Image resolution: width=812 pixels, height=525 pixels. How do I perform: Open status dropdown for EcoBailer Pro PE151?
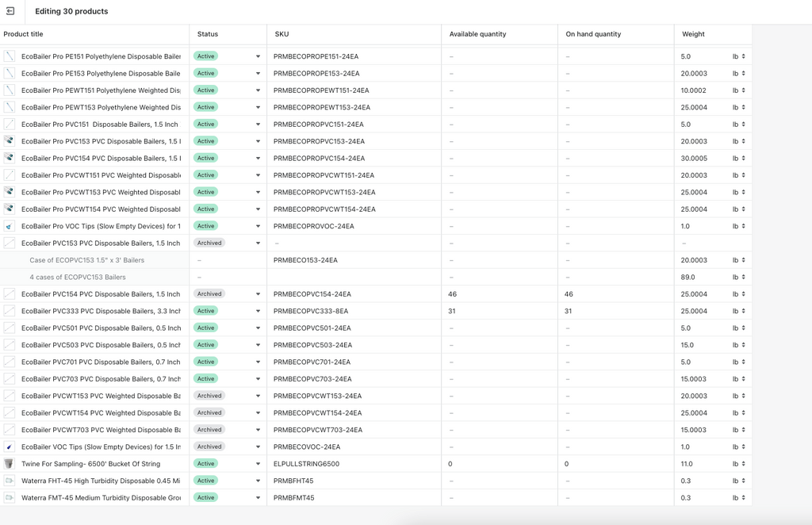tap(258, 56)
